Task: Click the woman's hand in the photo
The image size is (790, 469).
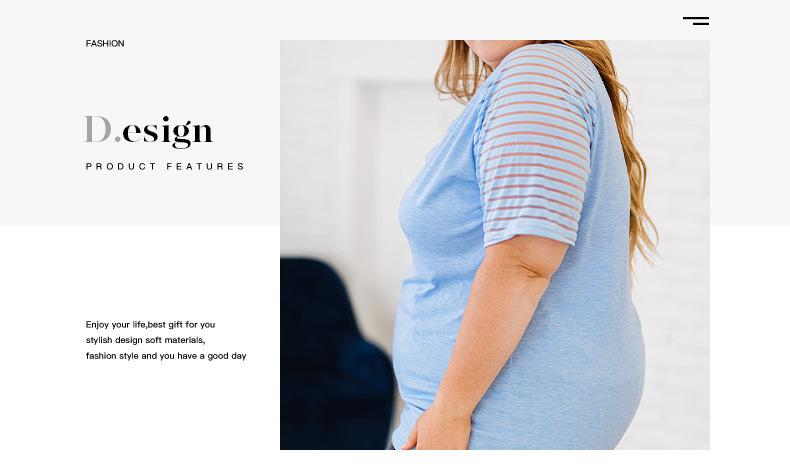Action: 437,429
